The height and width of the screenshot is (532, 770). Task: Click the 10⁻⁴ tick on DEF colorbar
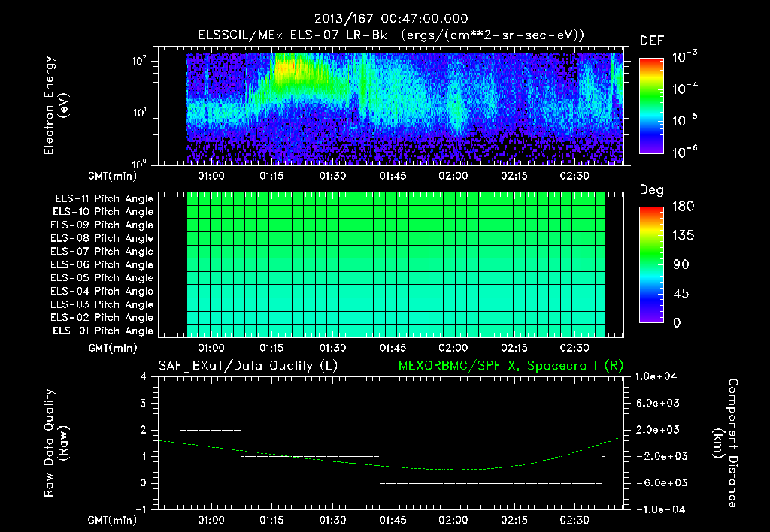[x=684, y=89]
